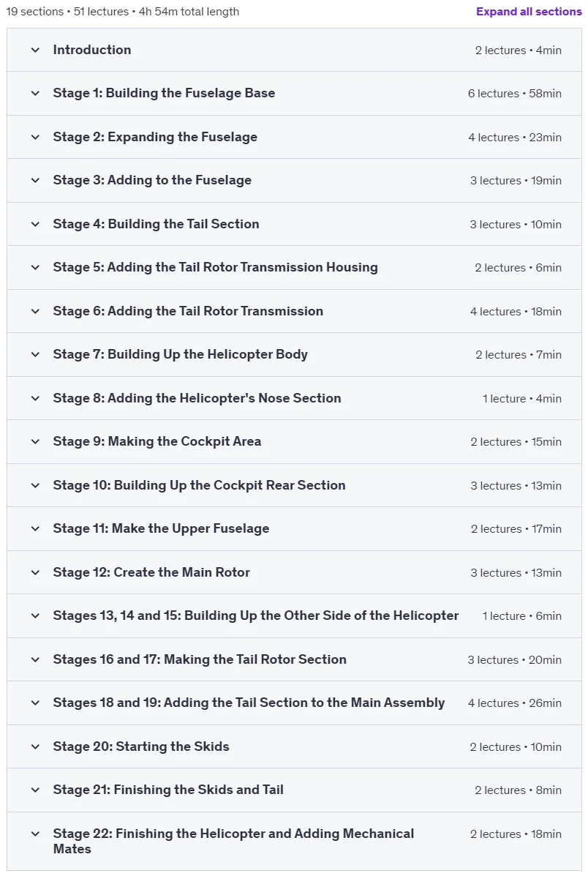Expand Stages 18 and 19 tail section row
The height and width of the screenshot is (876, 588).
[x=294, y=703]
